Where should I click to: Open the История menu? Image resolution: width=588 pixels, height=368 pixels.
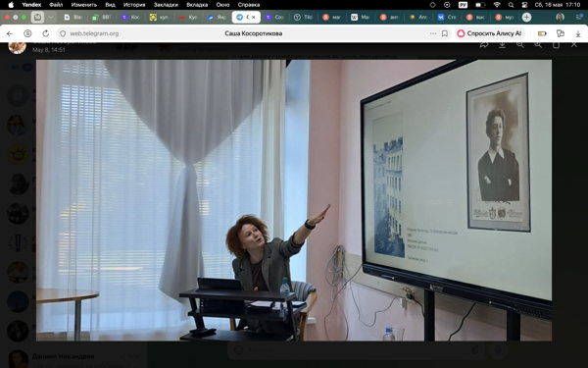coord(134,5)
